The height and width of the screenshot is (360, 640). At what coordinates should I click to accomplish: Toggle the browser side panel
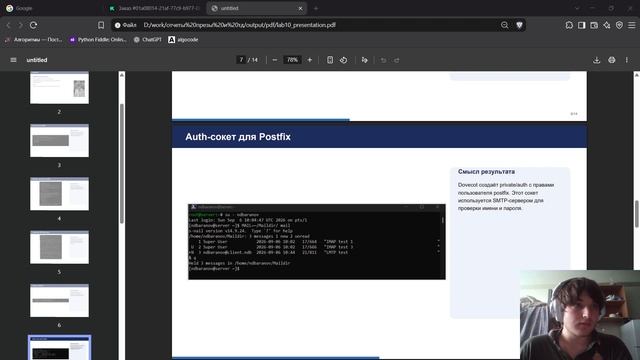[x=582, y=25]
